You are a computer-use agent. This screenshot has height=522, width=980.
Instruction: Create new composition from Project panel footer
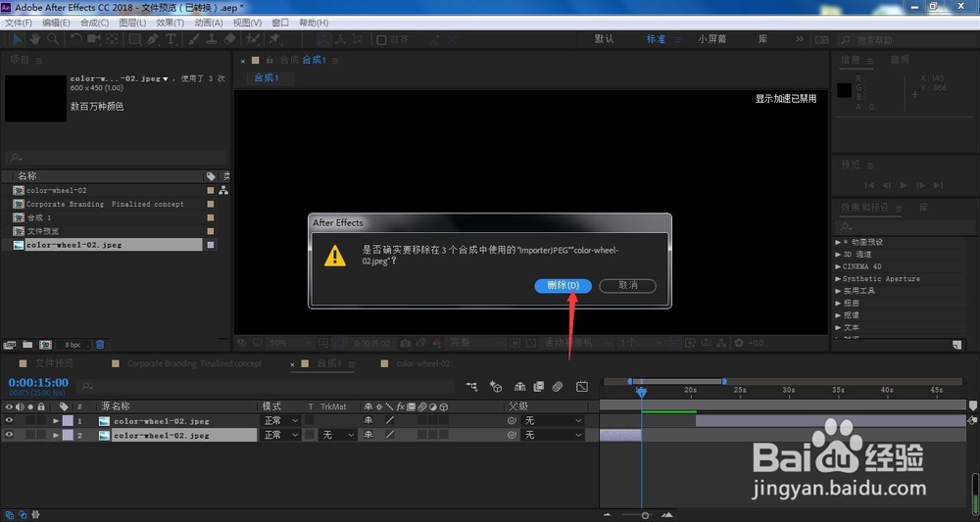click(45, 344)
